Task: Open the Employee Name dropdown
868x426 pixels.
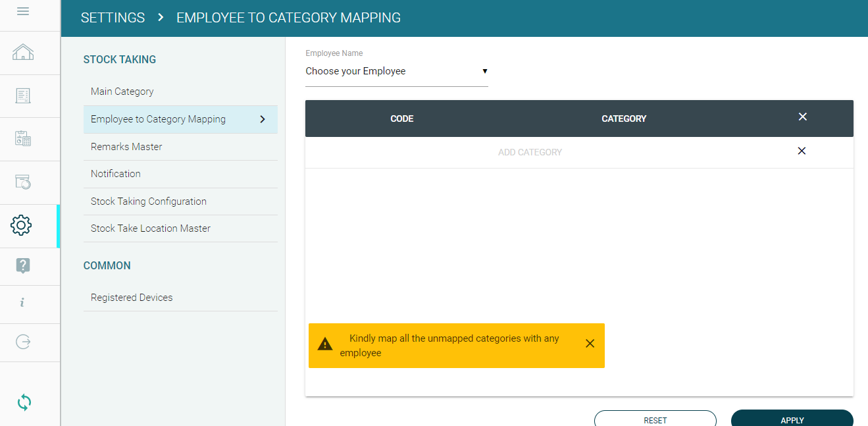Action: [396, 71]
